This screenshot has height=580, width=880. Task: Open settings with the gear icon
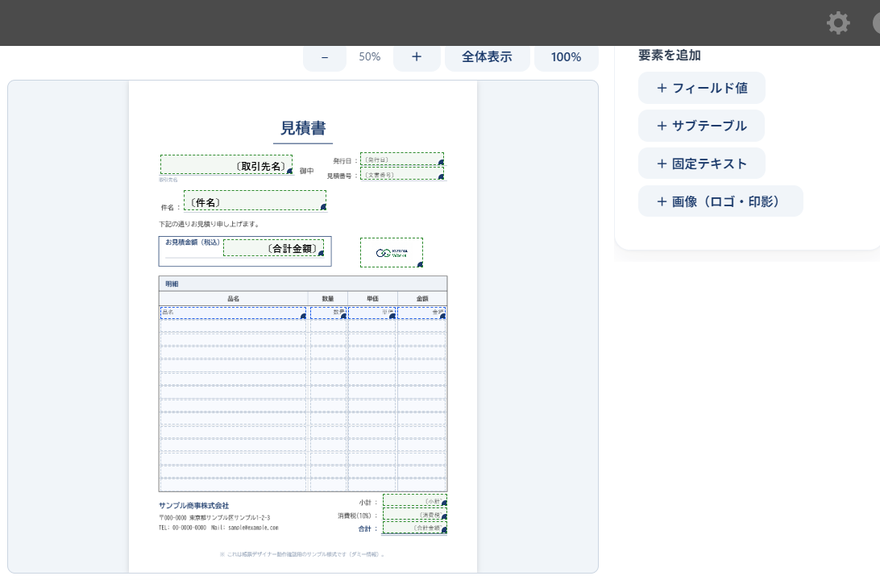pyautogui.click(x=838, y=23)
